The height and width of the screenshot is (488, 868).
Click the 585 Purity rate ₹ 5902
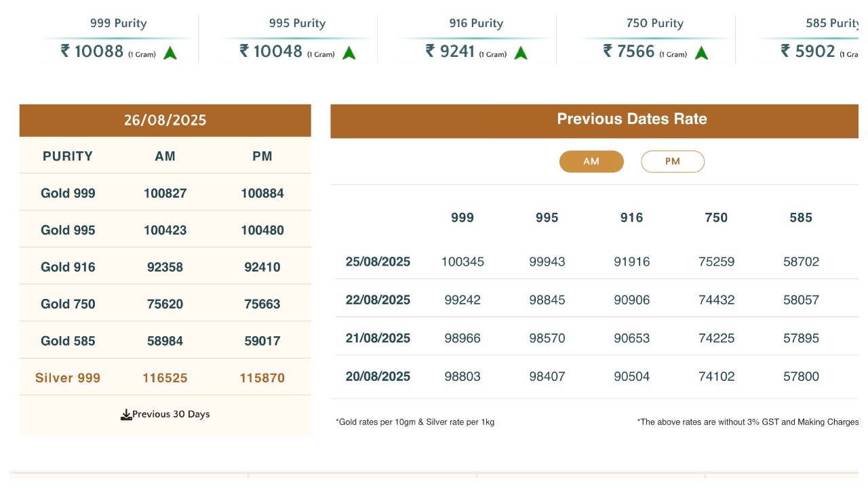[x=808, y=51]
